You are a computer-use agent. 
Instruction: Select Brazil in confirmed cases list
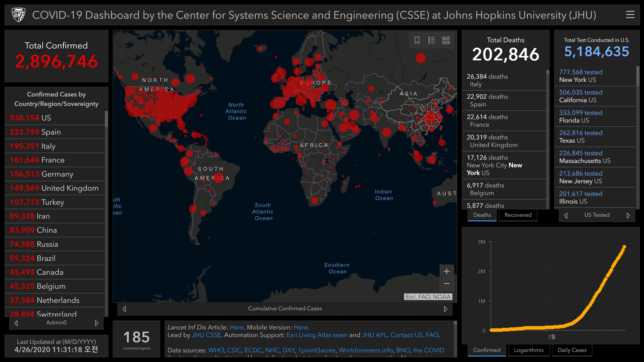click(x=55, y=258)
